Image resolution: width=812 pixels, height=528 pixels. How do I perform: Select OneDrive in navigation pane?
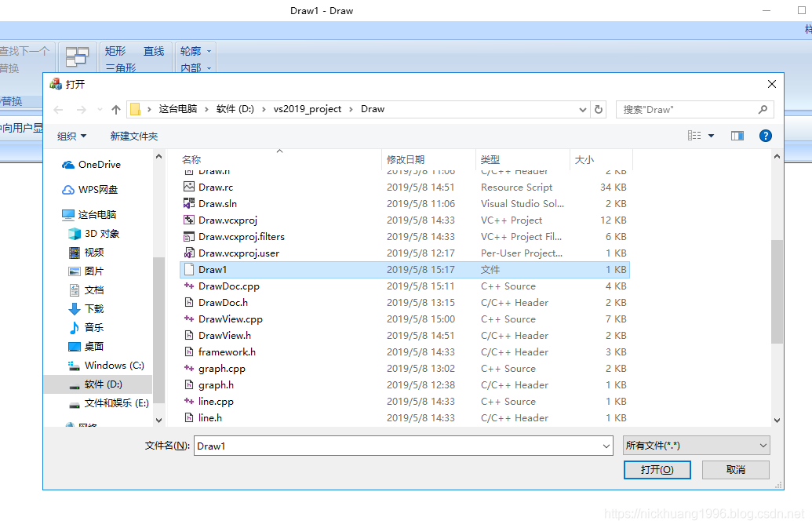tap(100, 165)
